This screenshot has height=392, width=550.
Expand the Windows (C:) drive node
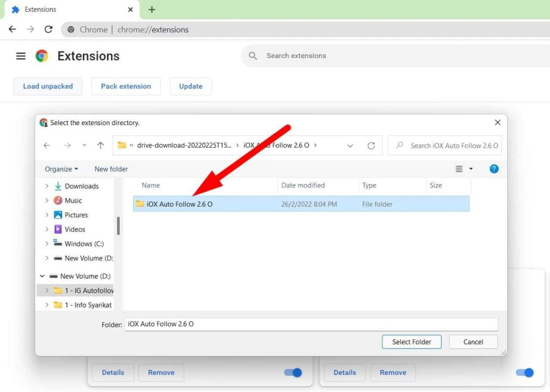[47, 244]
